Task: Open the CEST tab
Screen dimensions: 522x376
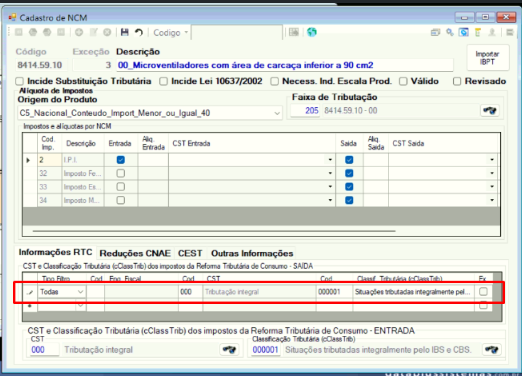Action: click(190, 253)
